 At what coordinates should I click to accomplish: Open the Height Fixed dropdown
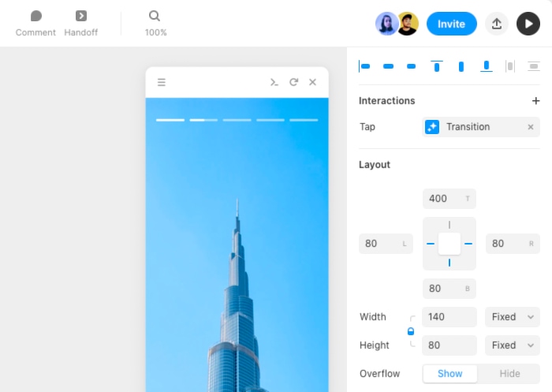513,345
